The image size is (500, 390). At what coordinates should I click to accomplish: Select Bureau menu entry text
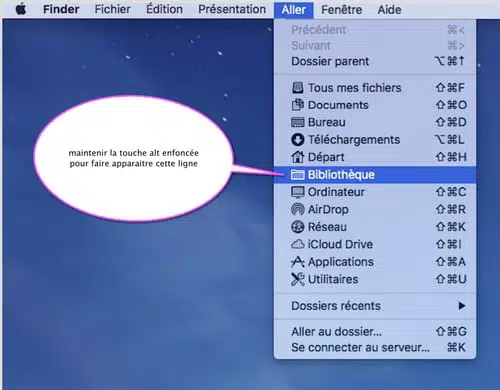(327, 122)
